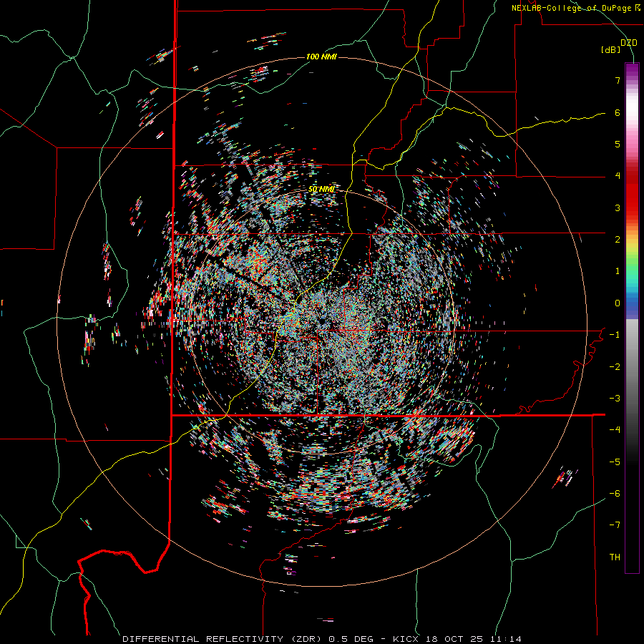The width and height of the screenshot is (644, 644).
Task: Click the -2 value on color scale
Action: [615, 366]
